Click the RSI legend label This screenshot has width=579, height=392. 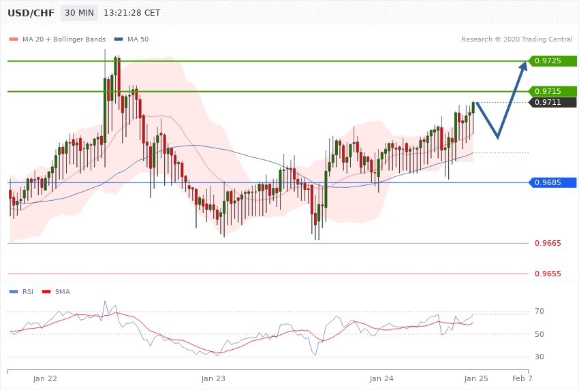pyautogui.click(x=28, y=292)
